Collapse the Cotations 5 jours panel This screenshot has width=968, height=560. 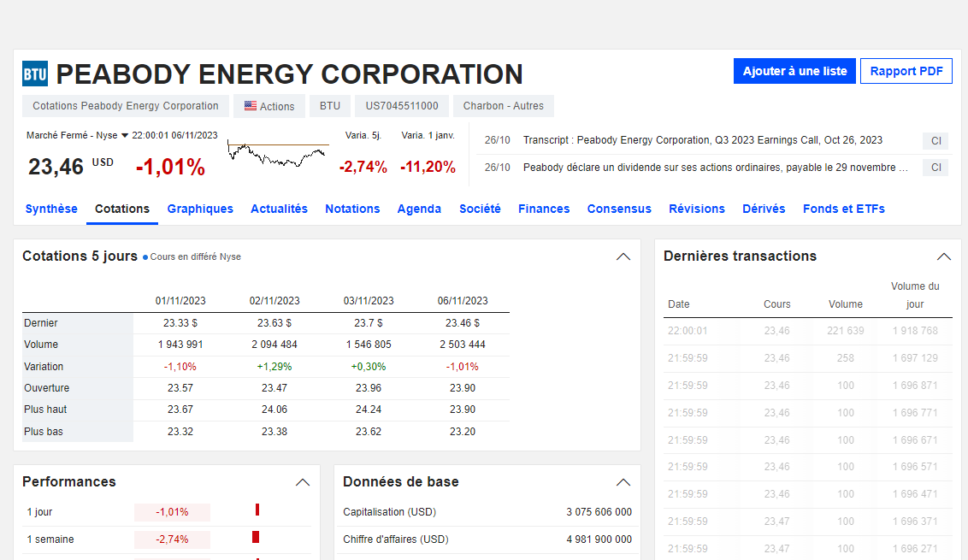623,256
